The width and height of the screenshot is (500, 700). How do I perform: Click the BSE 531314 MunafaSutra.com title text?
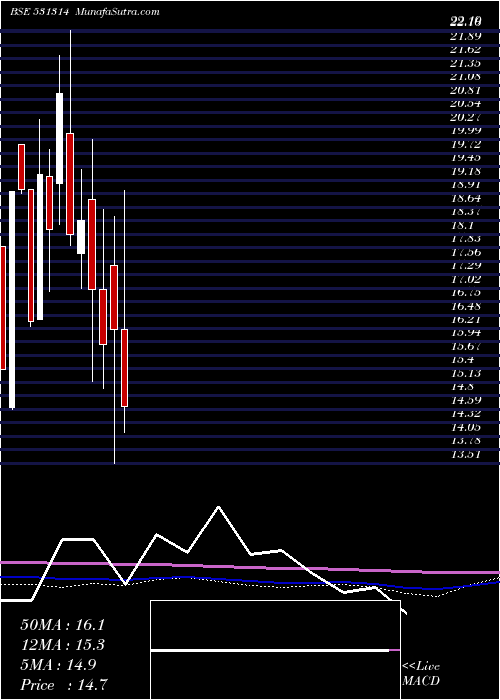click(85, 12)
